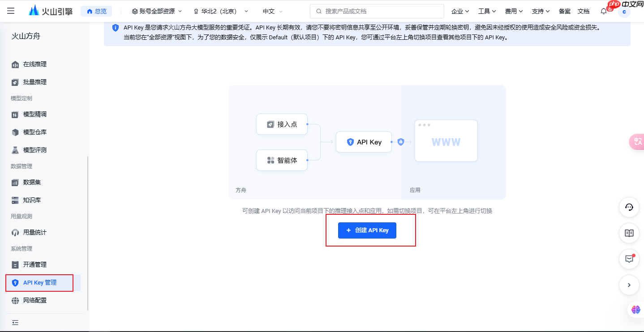This screenshot has width=644, height=332.
Task: Open the feedback message icon with red dot
Action: point(629,259)
